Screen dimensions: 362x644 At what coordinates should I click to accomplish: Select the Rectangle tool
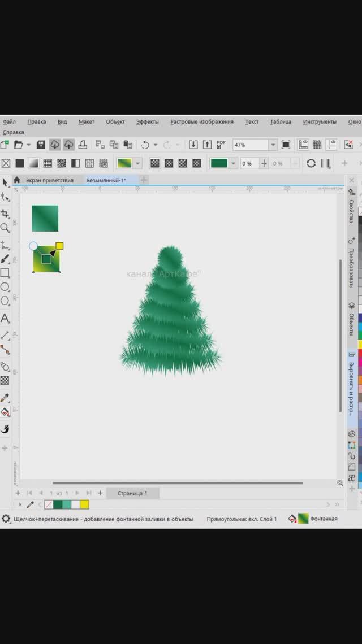[x=5, y=273]
